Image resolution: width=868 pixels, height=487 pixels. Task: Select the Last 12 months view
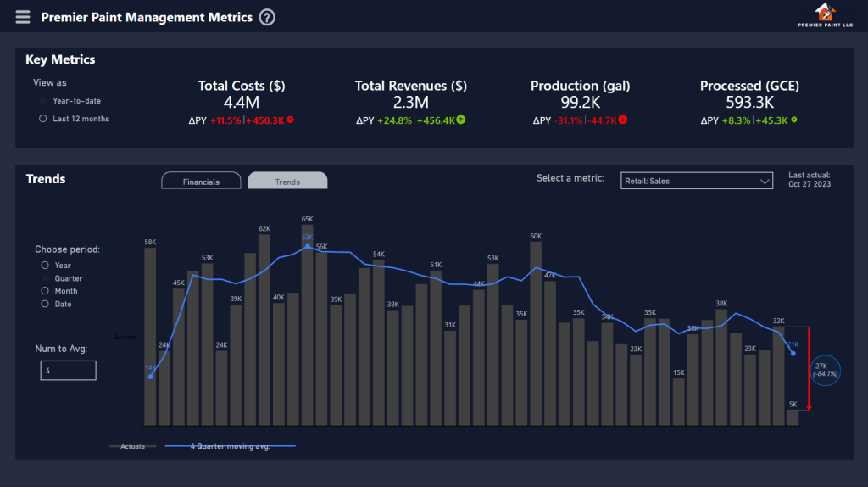(43, 119)
